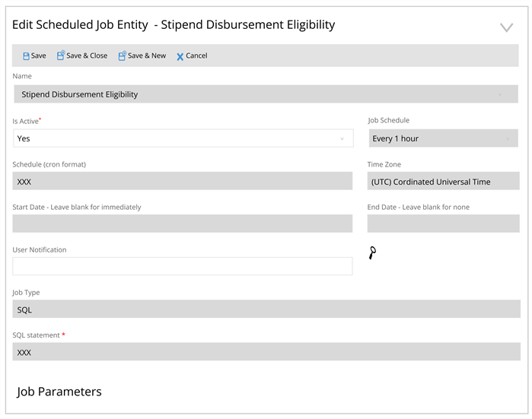Open the Name dropdown arrow

pyautogui.click(x=500, y=94)
